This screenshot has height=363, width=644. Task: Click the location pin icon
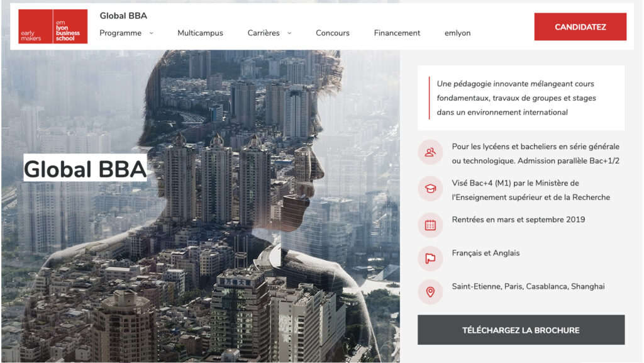[430, 292]
